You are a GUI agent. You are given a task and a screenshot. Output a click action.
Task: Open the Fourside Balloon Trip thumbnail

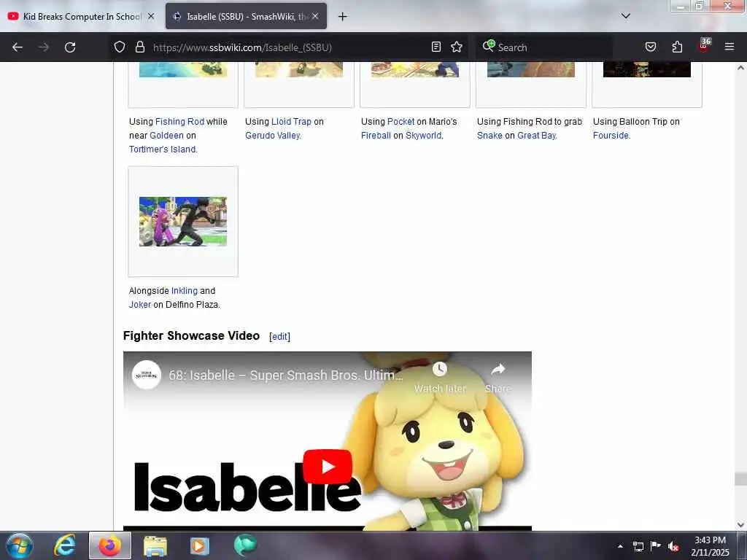tap(646, 69)
